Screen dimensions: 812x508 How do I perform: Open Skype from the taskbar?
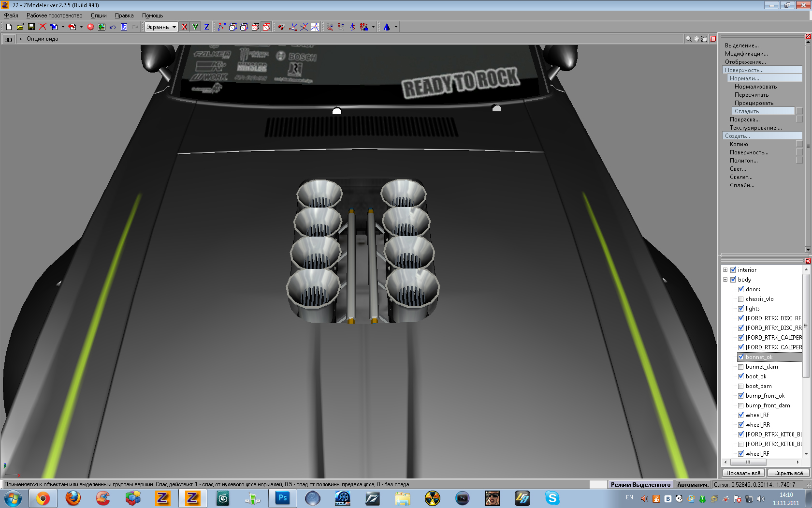[552, 498]
